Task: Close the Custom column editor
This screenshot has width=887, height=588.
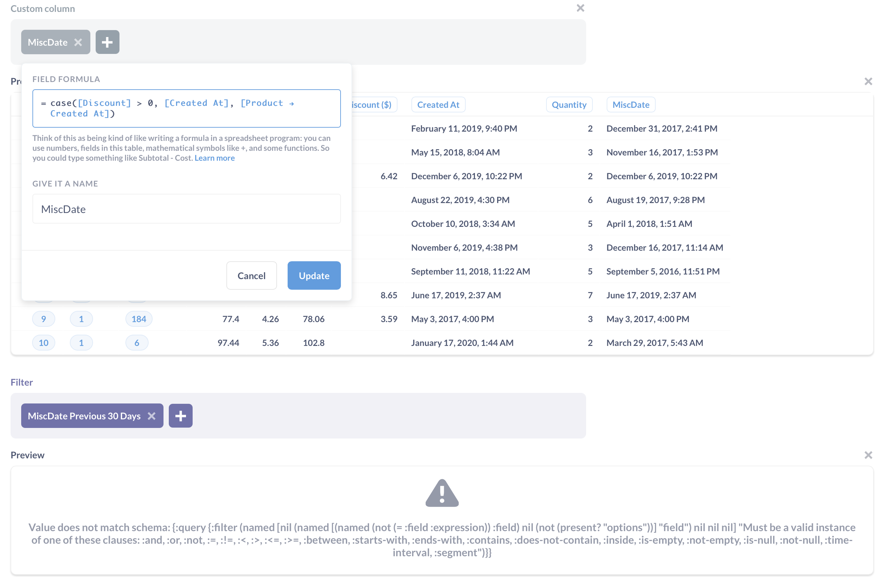Action: pos(581,8)
